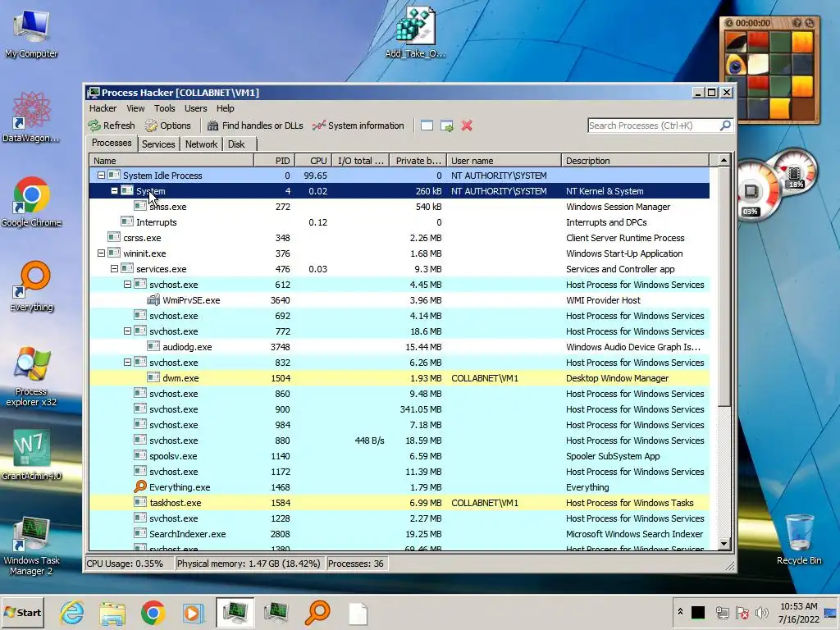Open the Users menu
The image size is (840, 630).
pyautogui.click(x=195, y=108)
